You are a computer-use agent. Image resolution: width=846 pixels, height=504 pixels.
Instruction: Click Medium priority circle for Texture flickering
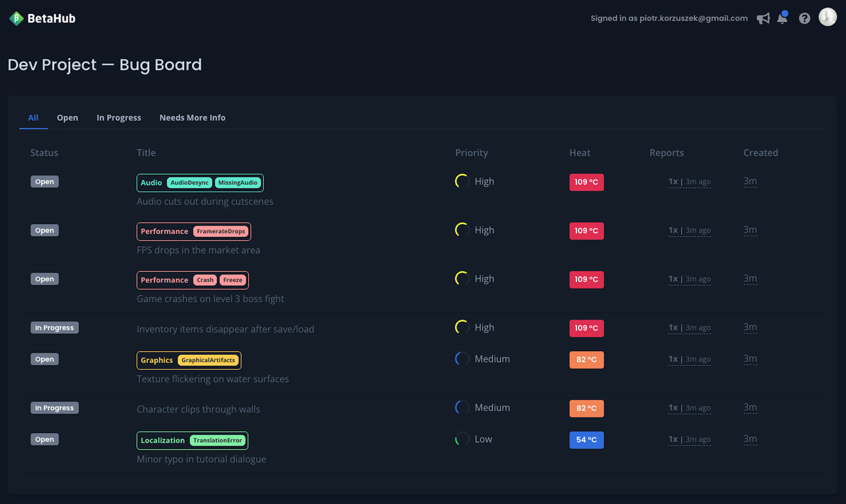(x=462, y=359)
